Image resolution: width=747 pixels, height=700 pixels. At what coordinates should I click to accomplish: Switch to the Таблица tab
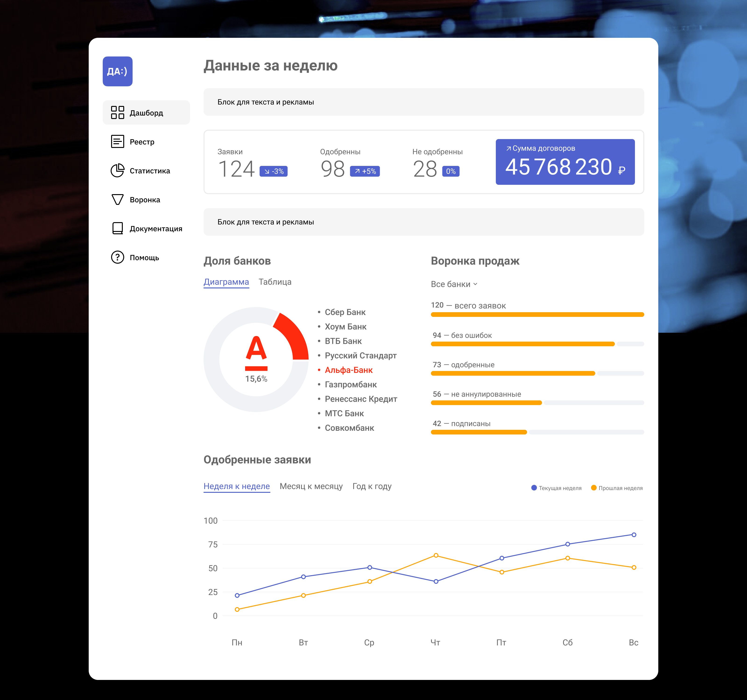275,282
